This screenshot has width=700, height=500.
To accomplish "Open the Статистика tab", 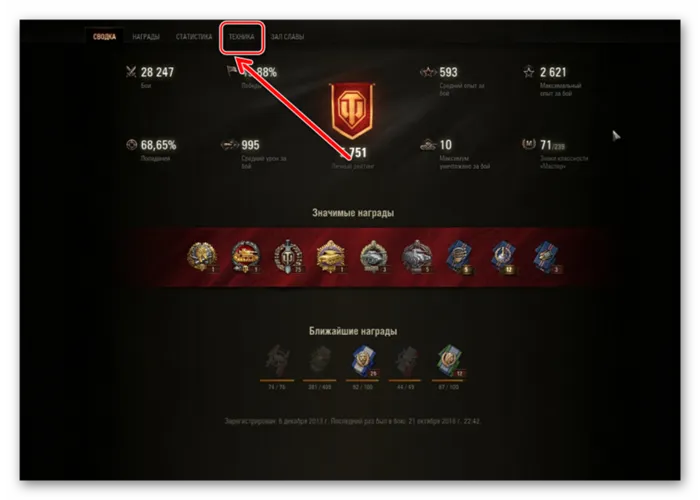I will pos(194,37).
